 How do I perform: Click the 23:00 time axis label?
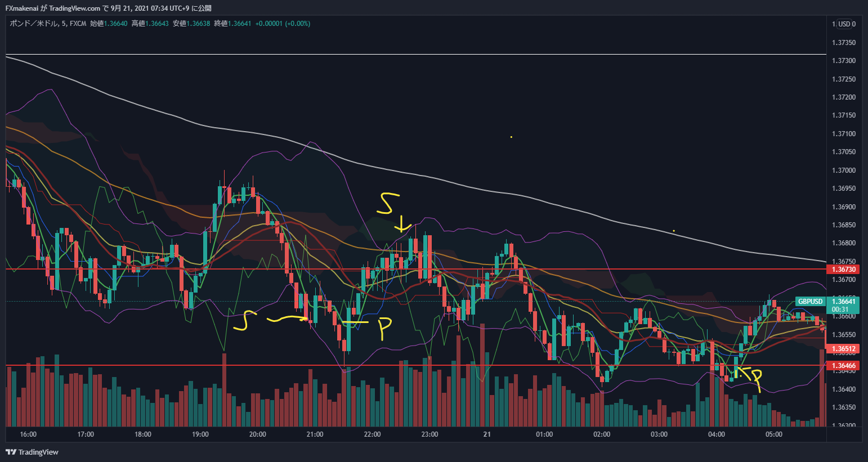430,434
